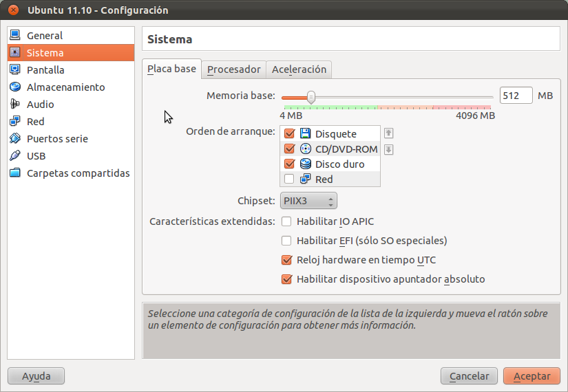Select the Disquete row label
Viewport: 568px width, 392px height.
(336, 134)
